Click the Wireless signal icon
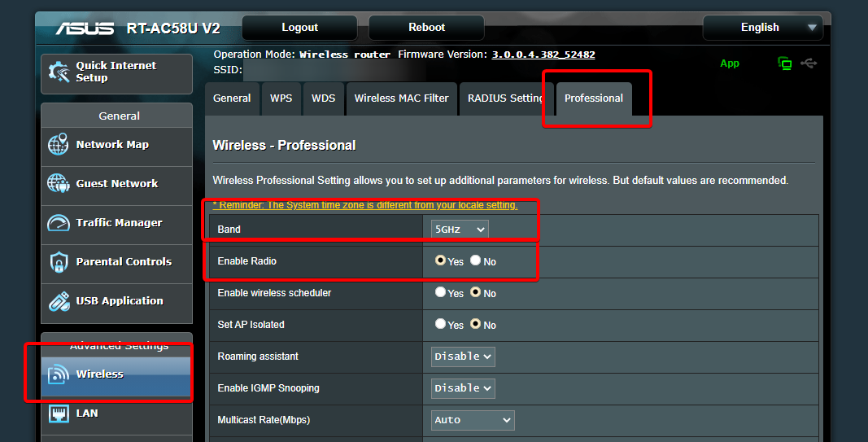 (x=58, y=374)
